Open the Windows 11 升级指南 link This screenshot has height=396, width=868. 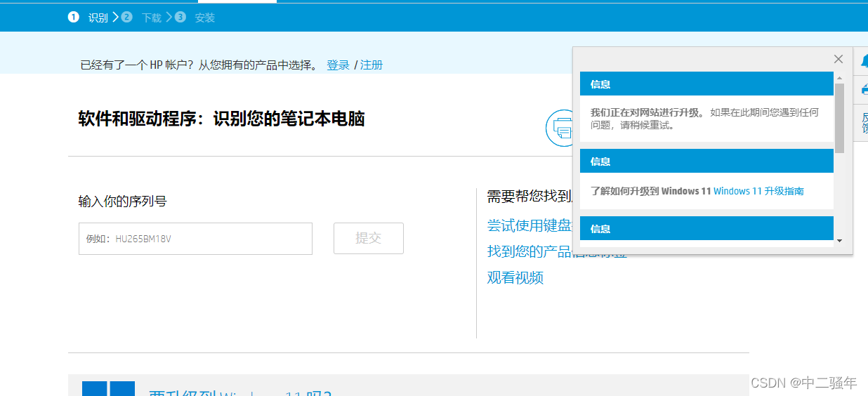(x=758, y=191)
